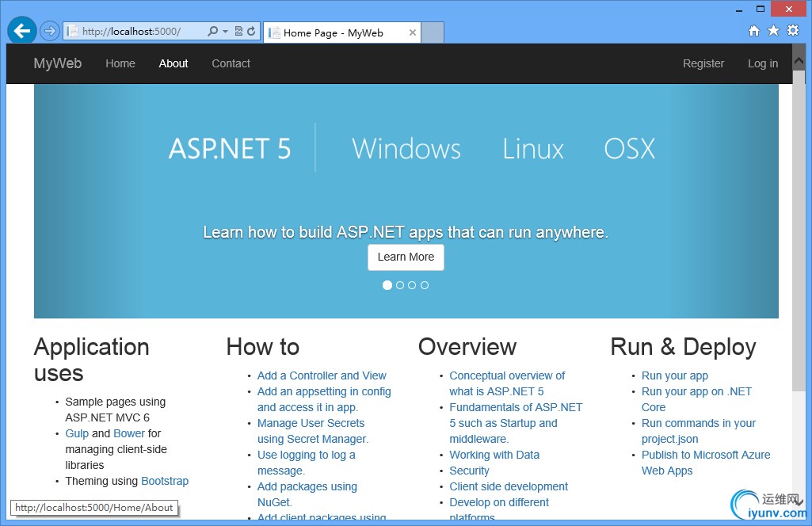Open the Bootstrap link
Image resolution: width=812 pixels, height=526 pixels.
click(x=165, y=481)
